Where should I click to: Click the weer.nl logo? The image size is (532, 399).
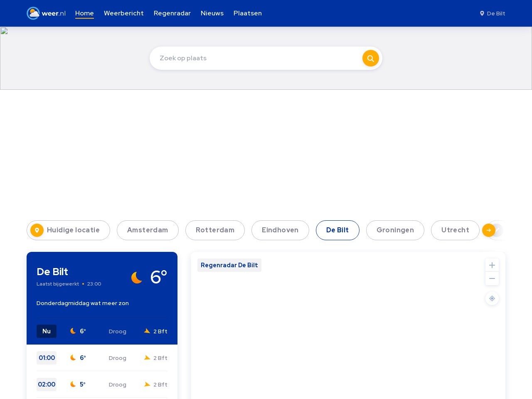(46, 13)
